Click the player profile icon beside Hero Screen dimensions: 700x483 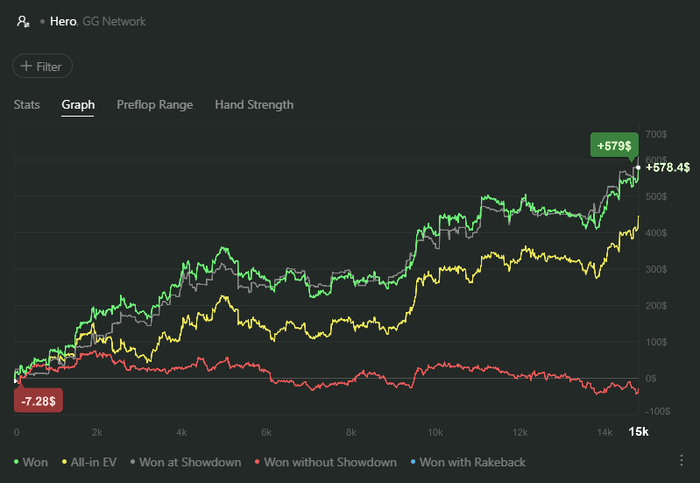pos(23,20)
